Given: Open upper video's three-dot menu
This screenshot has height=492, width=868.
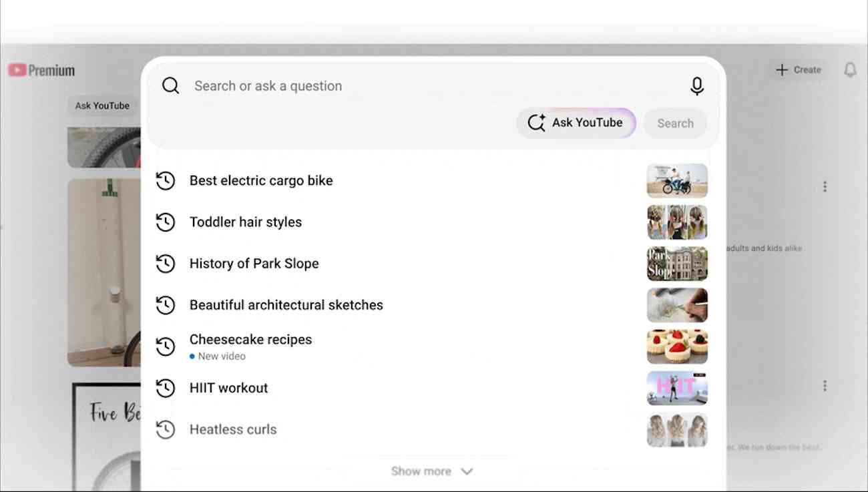Looking at the screenshot, I should [x=825, y=187].
